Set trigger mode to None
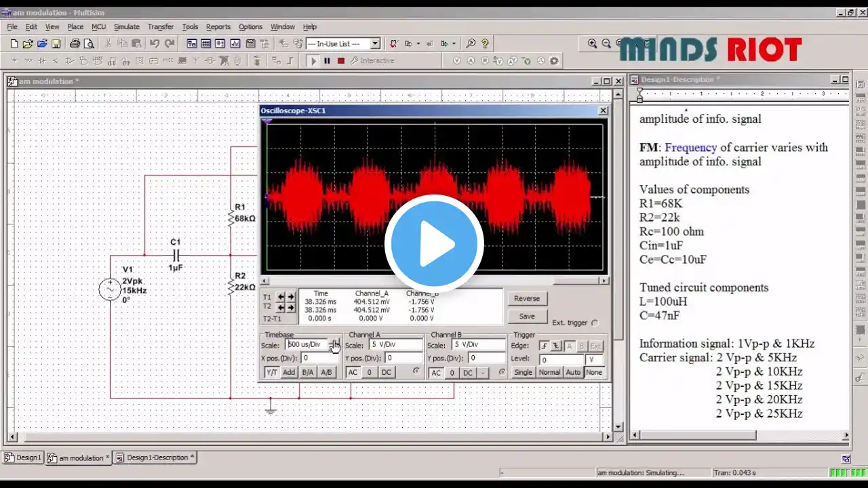 pyautogui.click(x=594, y=372)
